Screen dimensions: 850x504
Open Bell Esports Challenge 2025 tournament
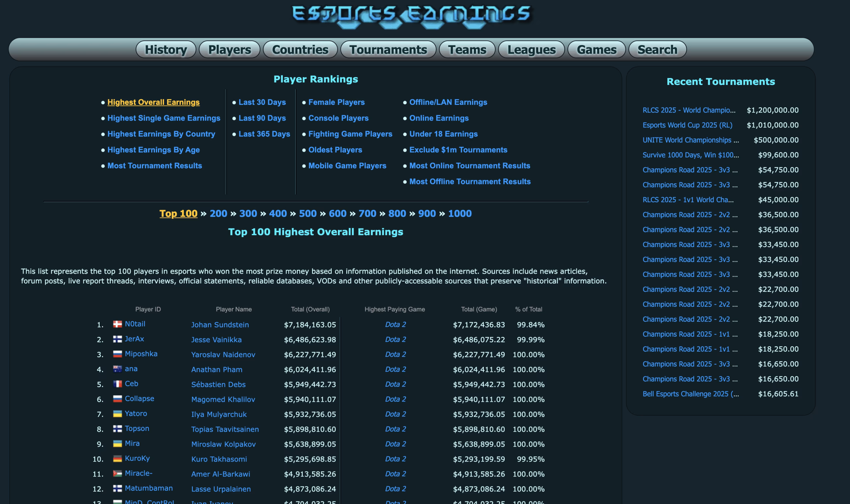coord(691,394)
